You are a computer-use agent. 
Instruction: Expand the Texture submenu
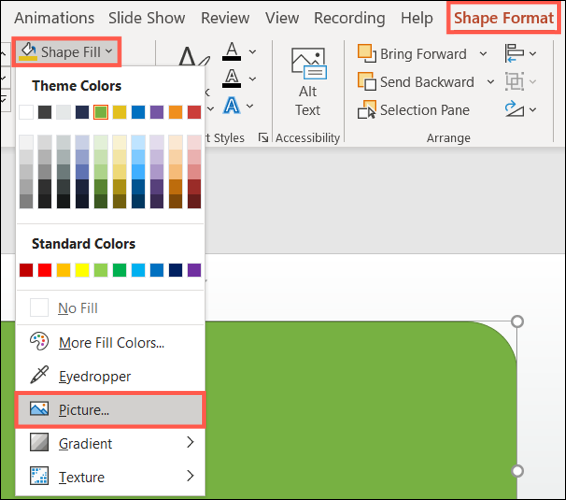pos(110,477)
